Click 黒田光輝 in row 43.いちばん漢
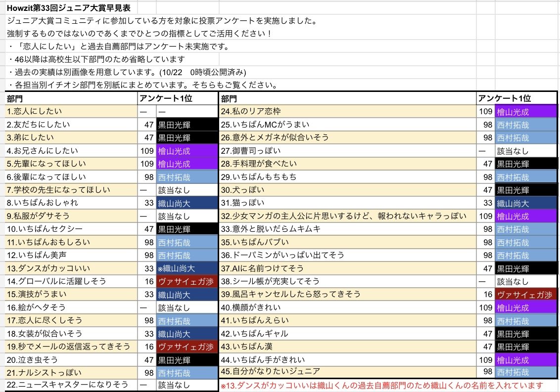Image resolution: width=560 pixels, height=392 pixels. click(526, 347)
